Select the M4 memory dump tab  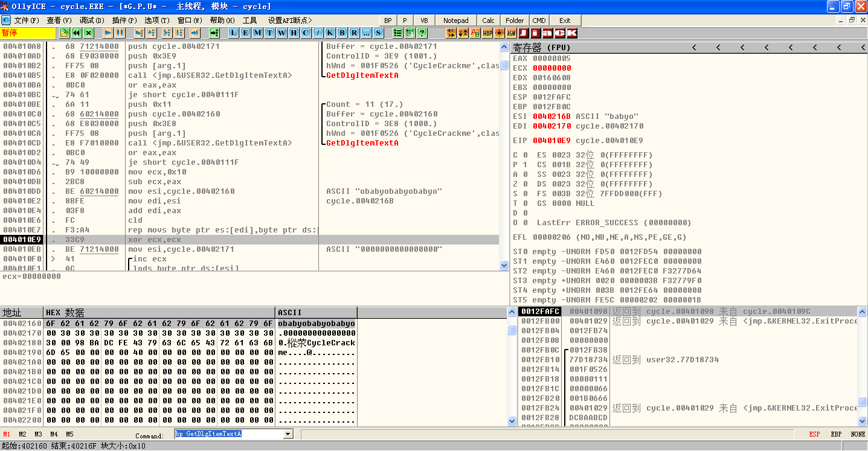tap(54, 434)
